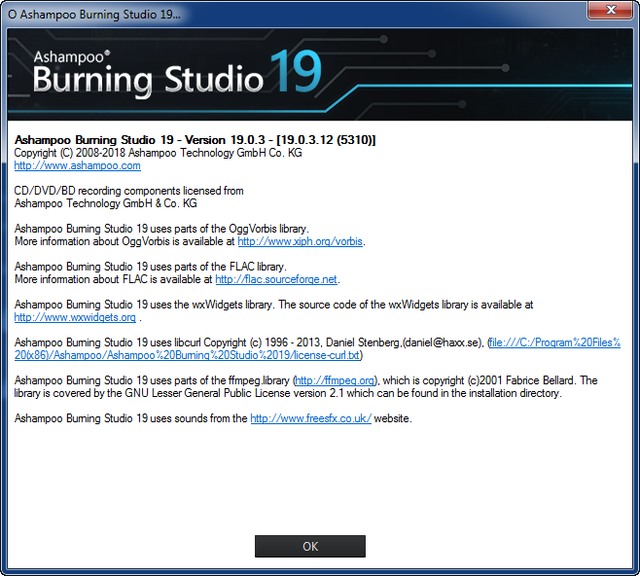The image size is (640, 576).
Task: Follow the www.wxwidgets.org link
Action: 75,317
